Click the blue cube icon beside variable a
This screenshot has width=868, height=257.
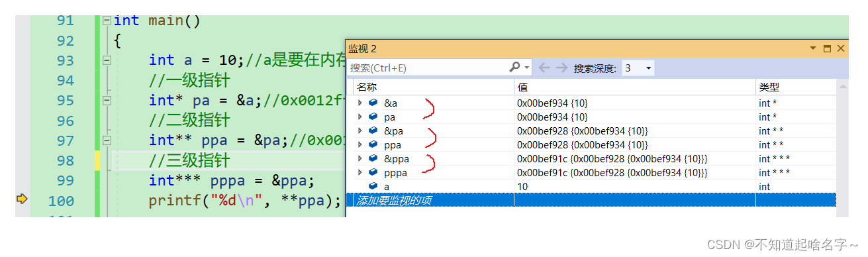[x=373, y=187]
